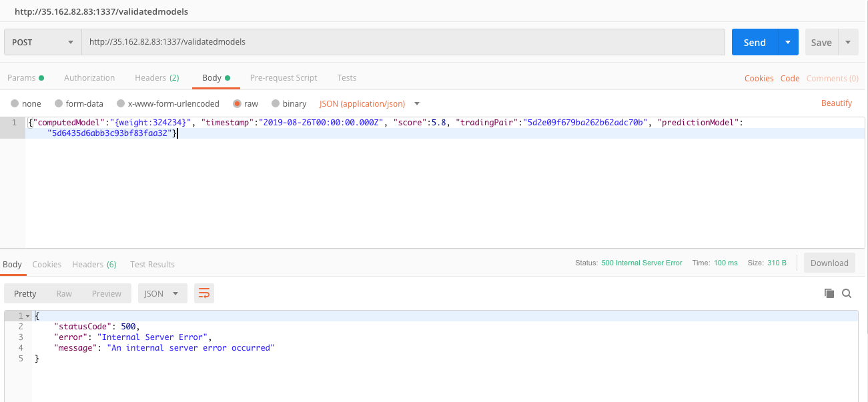This screenshot has height=402, width=868.
Task: Click the Download response button
Action: point(829,263)
